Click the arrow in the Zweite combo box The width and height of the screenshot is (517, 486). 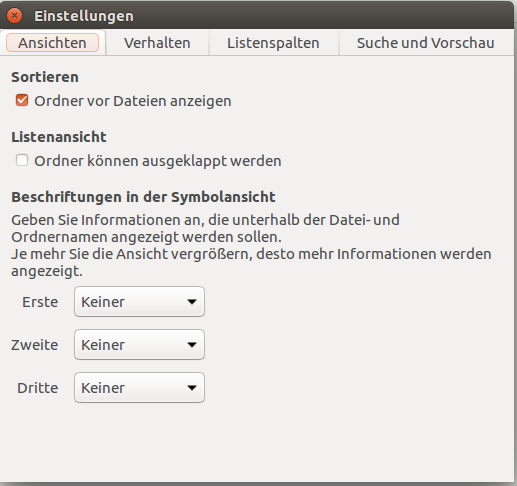point(192,345)
